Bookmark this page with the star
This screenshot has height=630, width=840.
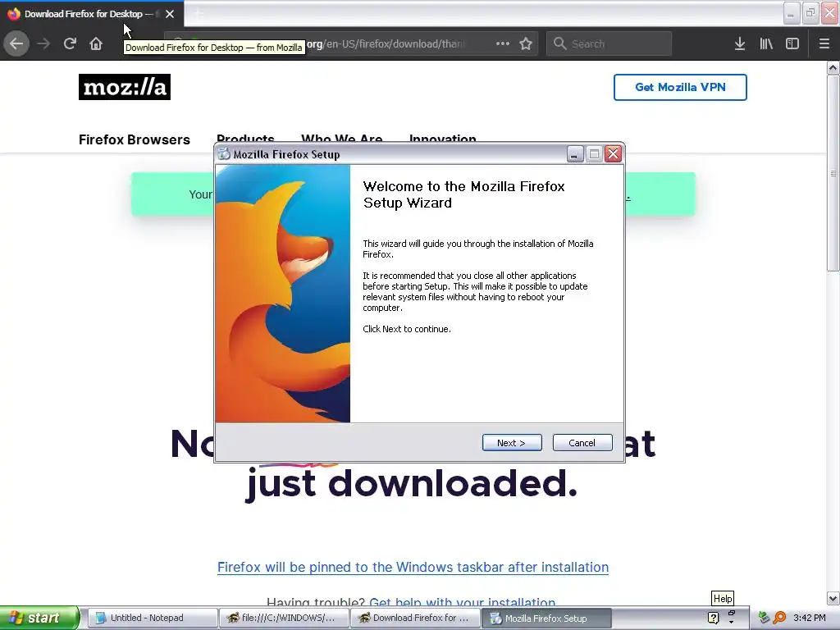(526, 43)
